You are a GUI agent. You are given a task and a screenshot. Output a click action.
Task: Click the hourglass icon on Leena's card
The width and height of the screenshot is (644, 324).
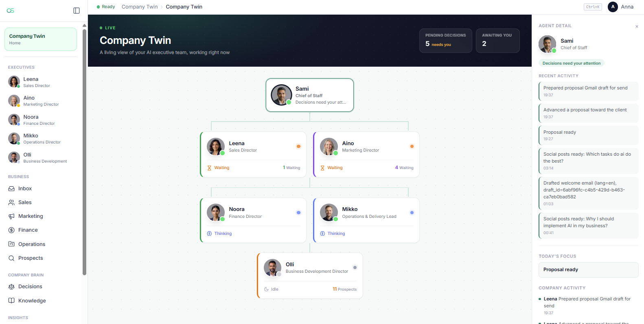[x=209, y=168]
